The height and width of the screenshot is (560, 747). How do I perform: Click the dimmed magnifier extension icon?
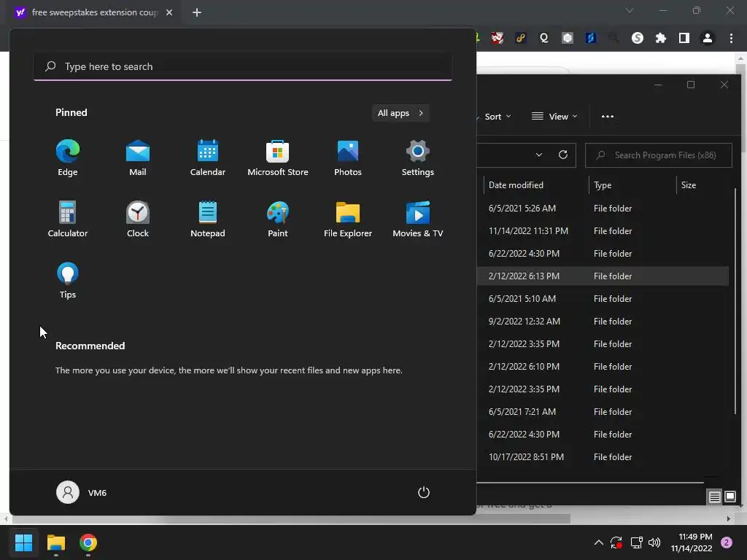(614, 38)
